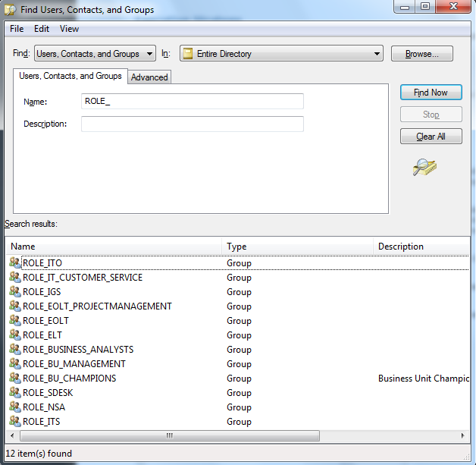Select the ROLE_BU_MANAGEMENT result name

[74, 364]
